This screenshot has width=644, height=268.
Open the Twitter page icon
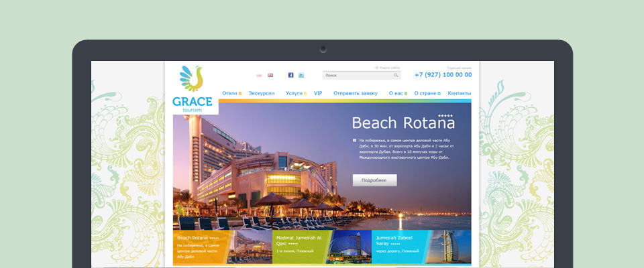(x=301, y=75)
